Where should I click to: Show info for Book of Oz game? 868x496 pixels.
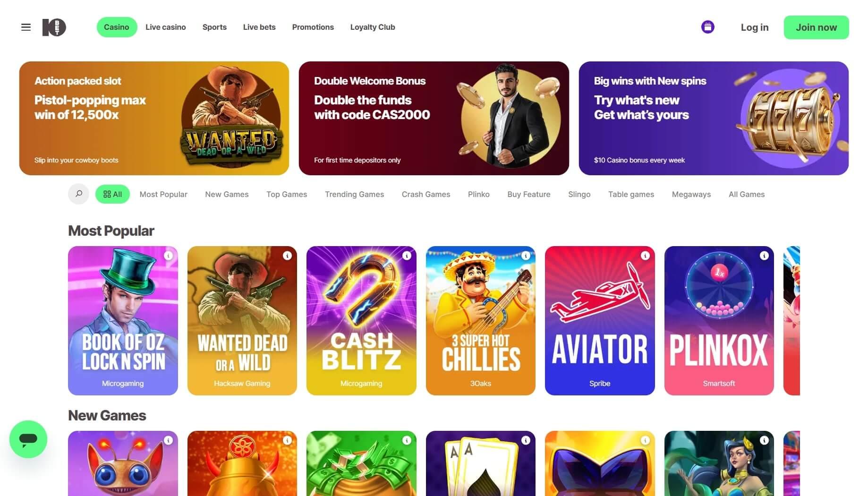168,256
